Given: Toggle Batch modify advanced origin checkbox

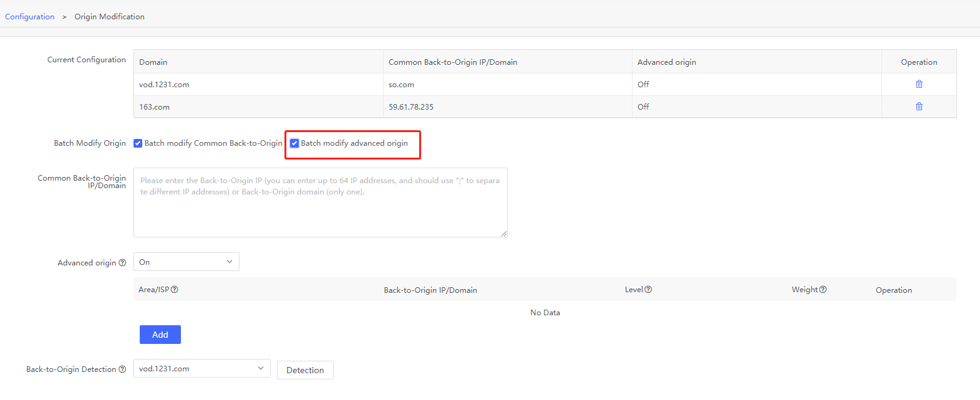Looking at the screenshot, I should tap(294, 143).
